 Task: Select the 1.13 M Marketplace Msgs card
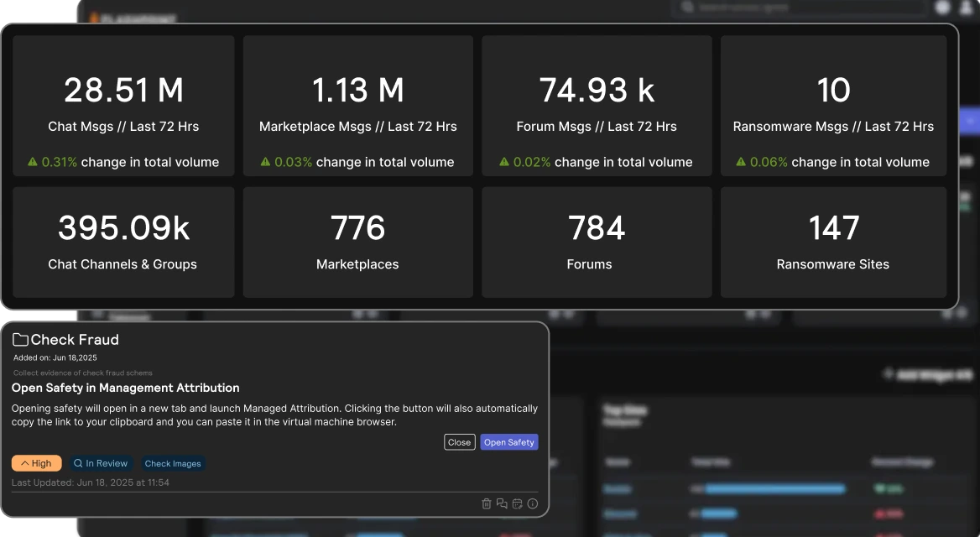358,106
